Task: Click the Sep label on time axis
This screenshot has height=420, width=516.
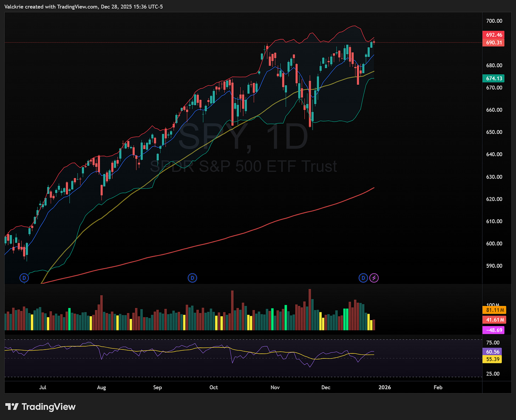Action: [158, 387]
